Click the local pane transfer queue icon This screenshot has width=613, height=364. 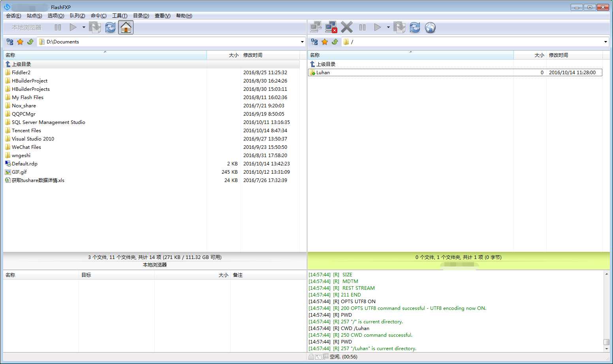tap(95, 28)
